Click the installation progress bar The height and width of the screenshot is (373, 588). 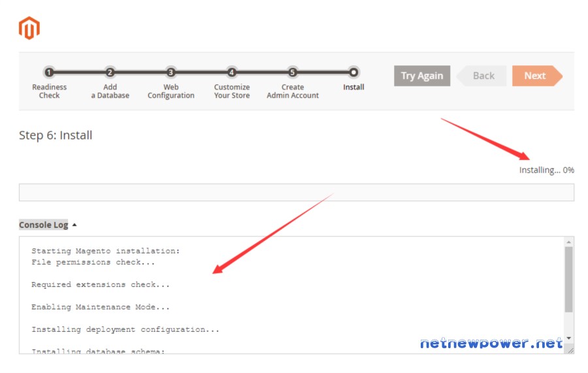tap(296, 192)
